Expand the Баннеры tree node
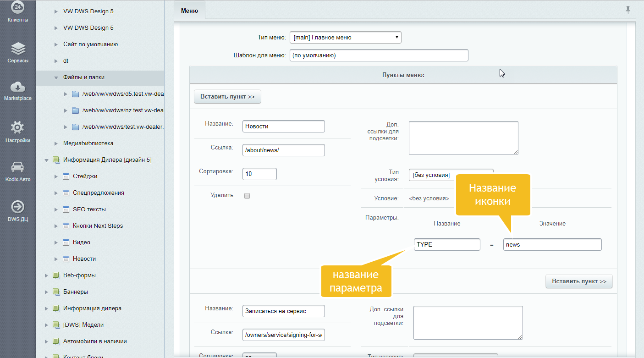The width and height of the screenshot is (644, 358). point(46,292)
